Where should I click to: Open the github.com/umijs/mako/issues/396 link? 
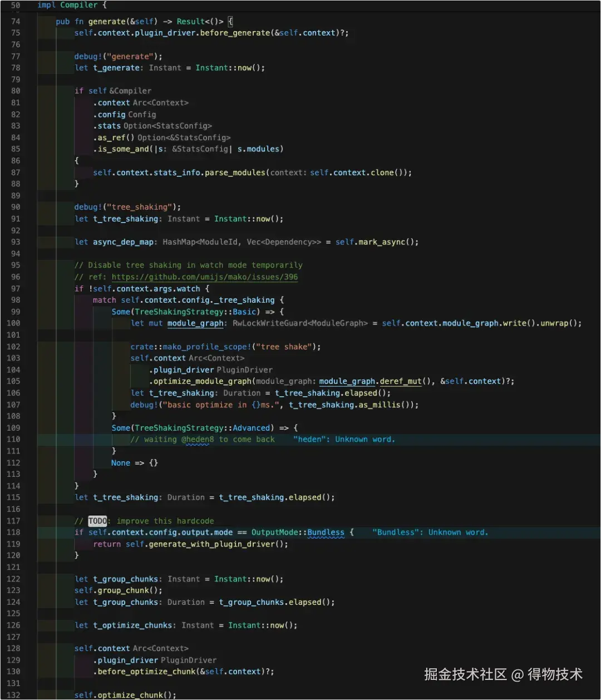tap(205, 277)
